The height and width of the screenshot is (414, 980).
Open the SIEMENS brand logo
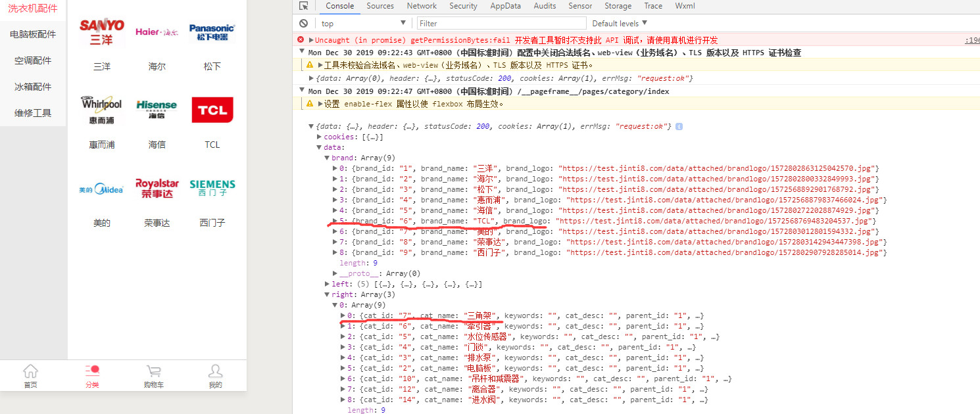(212, 189)
